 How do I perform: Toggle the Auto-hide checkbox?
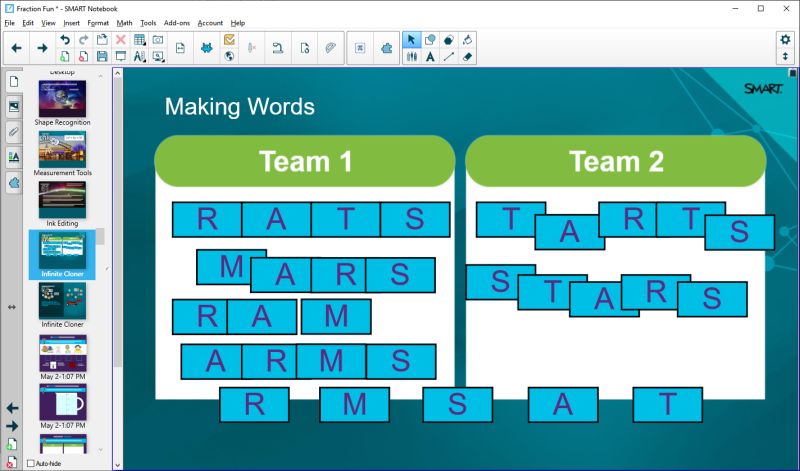31,463
